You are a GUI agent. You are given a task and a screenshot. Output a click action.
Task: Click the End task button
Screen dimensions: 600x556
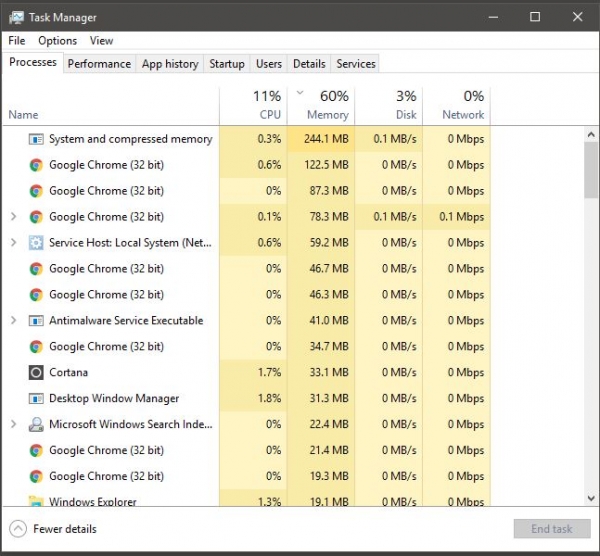551,529
